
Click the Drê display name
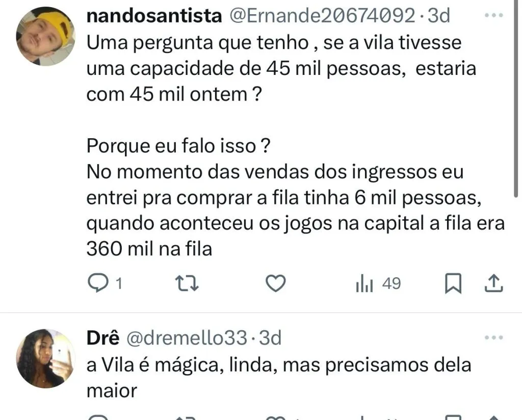(103, 337)
